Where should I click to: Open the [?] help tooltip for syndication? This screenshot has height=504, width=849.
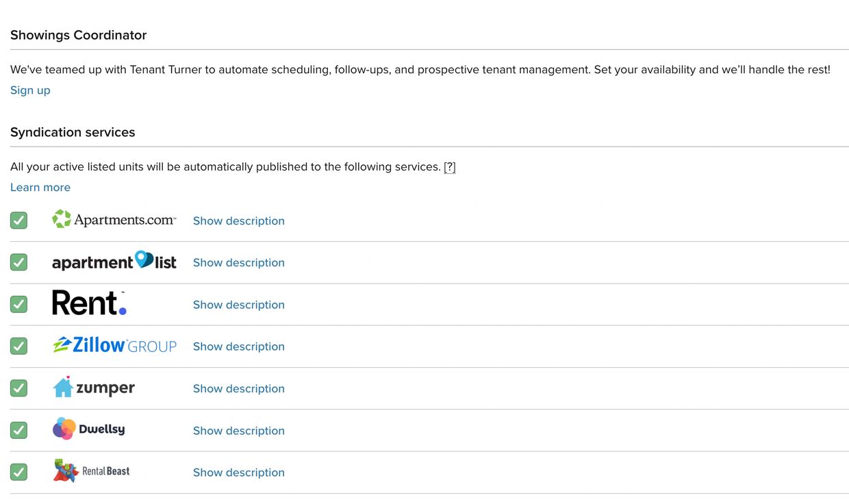click(449, 166)
